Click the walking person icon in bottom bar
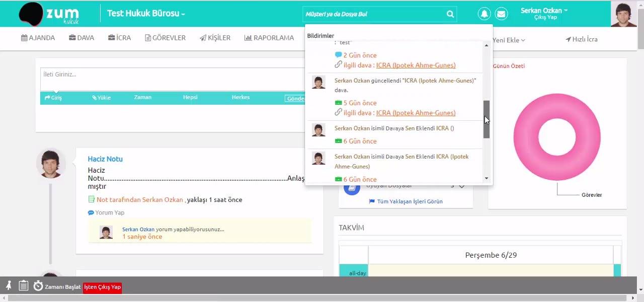Viewport: 644px width, 302px height. [9, 286]
